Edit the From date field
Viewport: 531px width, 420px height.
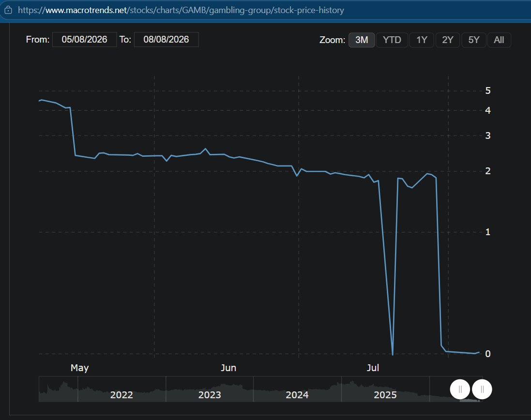coord(84,40)
